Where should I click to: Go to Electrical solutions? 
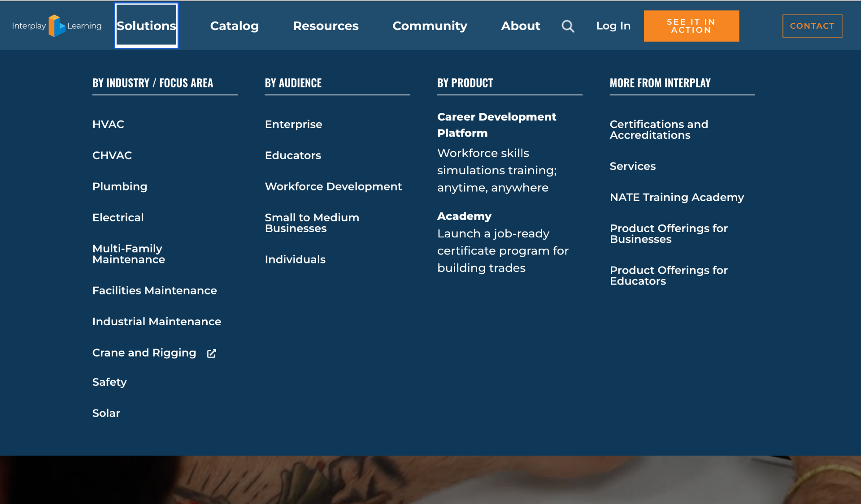click(x=118, y=218)
